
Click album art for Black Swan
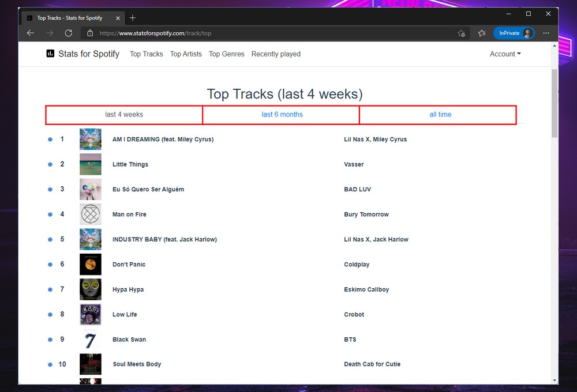coord(91,339)
